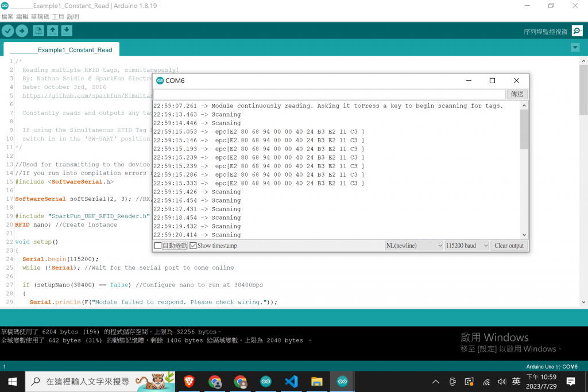Open an existing sketch with up-arrow icon
The width and height of the screenshot is (588, 392).
click(x=52, y=31)
